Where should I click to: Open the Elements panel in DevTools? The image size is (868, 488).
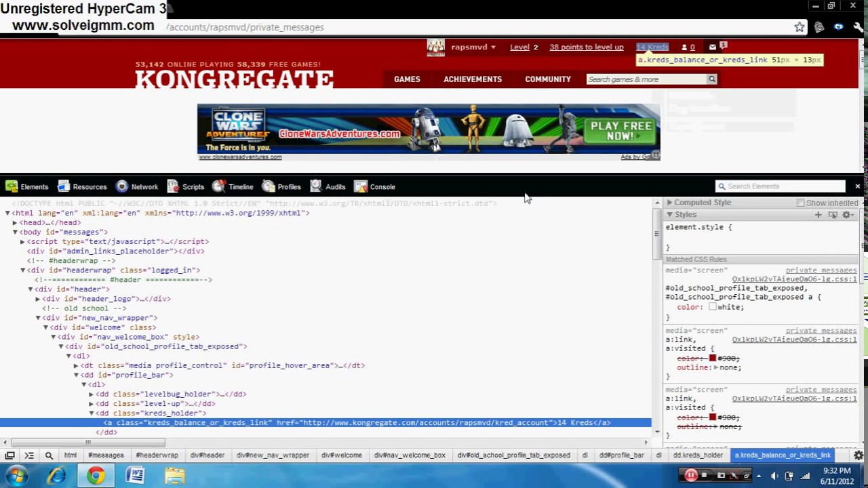(x=27, y=186)
